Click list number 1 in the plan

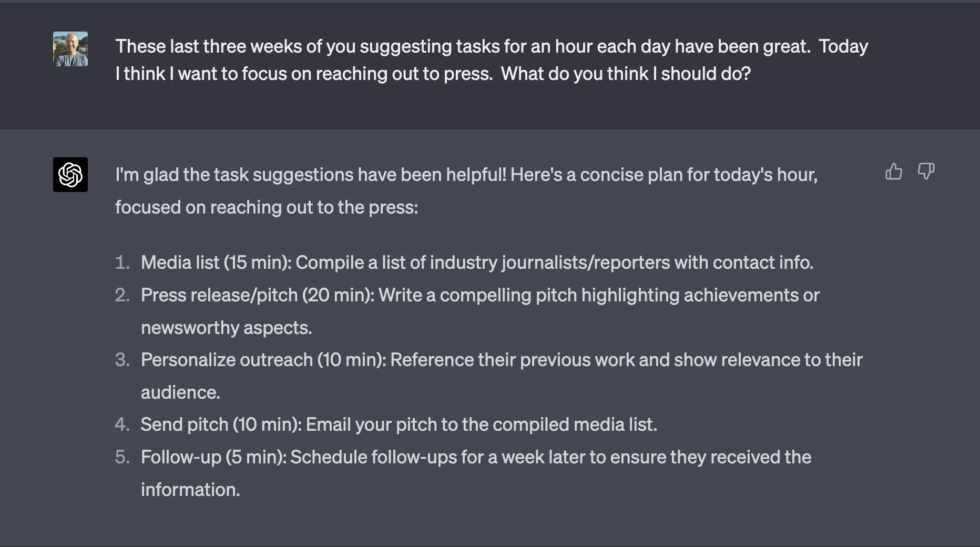122,262
